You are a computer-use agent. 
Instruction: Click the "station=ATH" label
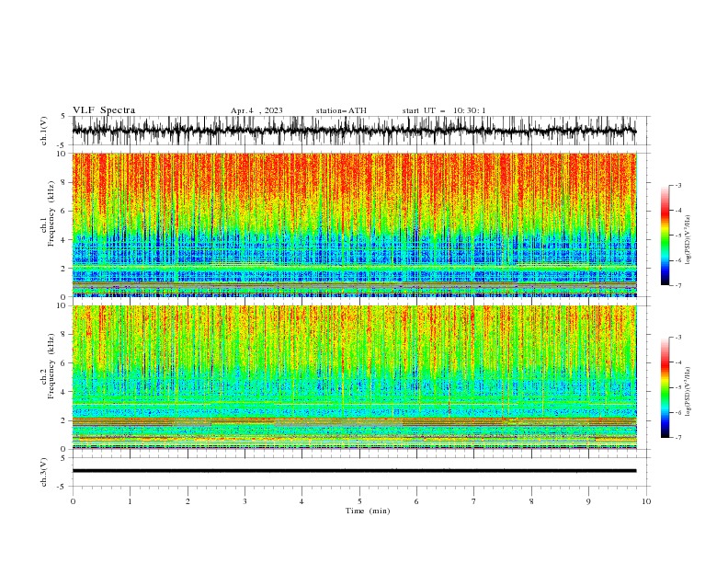click(x=341, y=110)
